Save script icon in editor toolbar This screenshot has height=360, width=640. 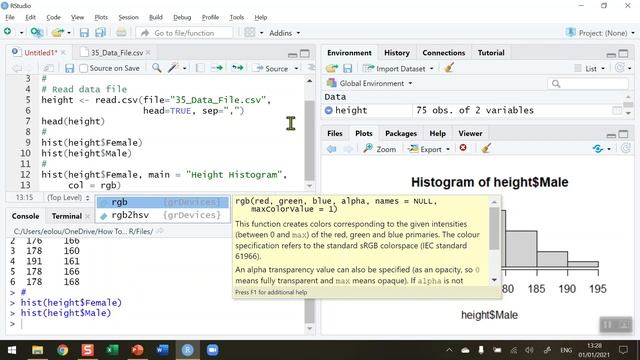click(x=69, y=68)
